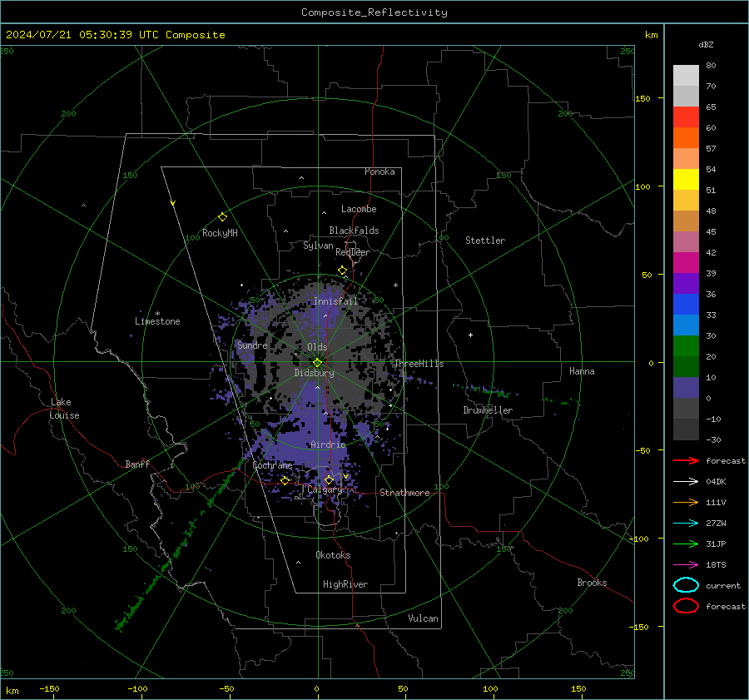Select the cyan 27ZW arrow icon
The image size is (749, 700).
click(686, 524)
